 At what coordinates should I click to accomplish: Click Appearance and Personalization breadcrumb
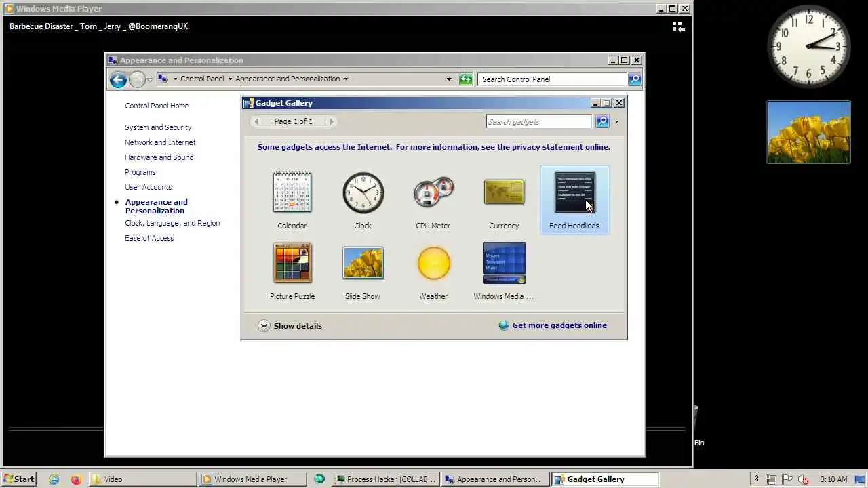[x=288, y=79]
